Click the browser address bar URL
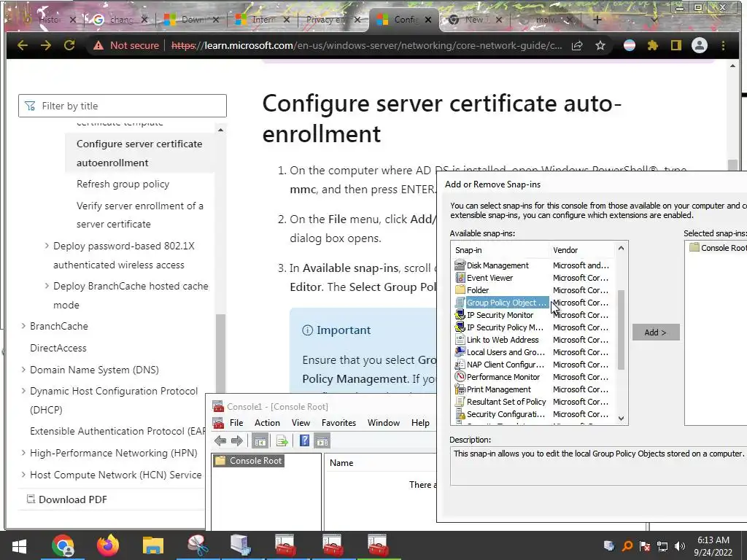The height and width of the screenshot is (560, 747). coord(367,45)
